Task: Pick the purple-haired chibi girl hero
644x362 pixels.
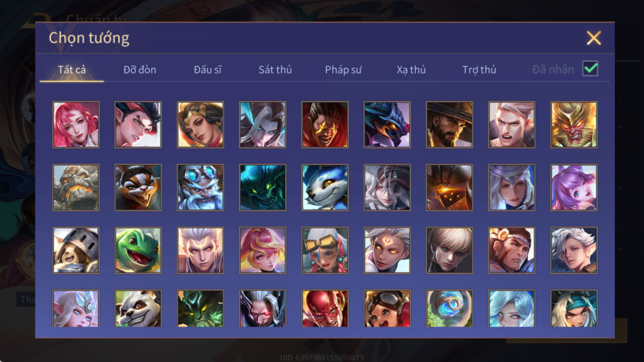Action: [x=574, y=188]
